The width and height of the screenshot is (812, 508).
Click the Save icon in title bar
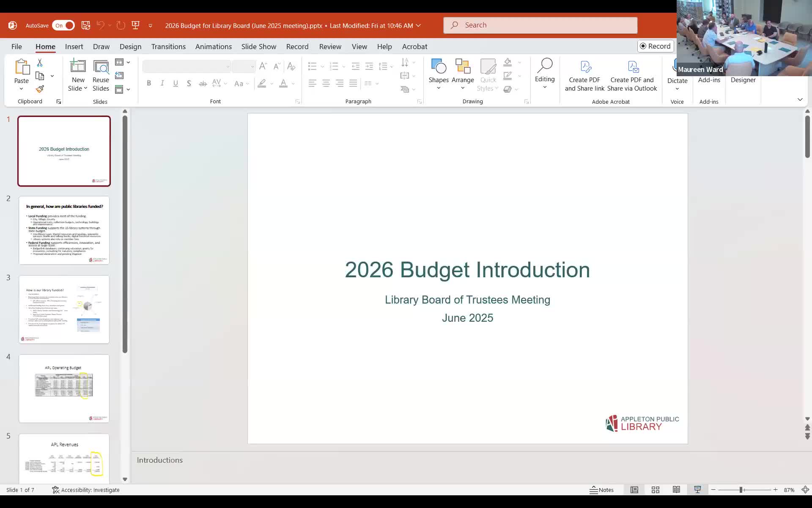coord(86,25)
